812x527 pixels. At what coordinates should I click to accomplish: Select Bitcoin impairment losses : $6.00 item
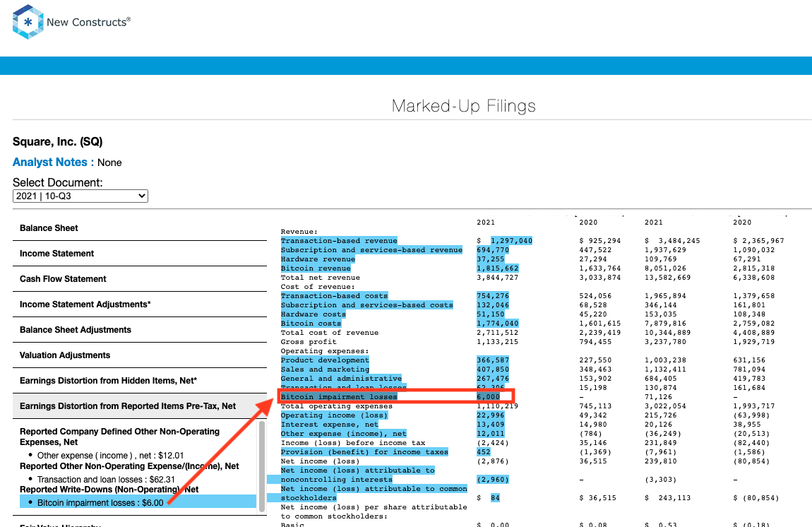click(x=138, y=503)
